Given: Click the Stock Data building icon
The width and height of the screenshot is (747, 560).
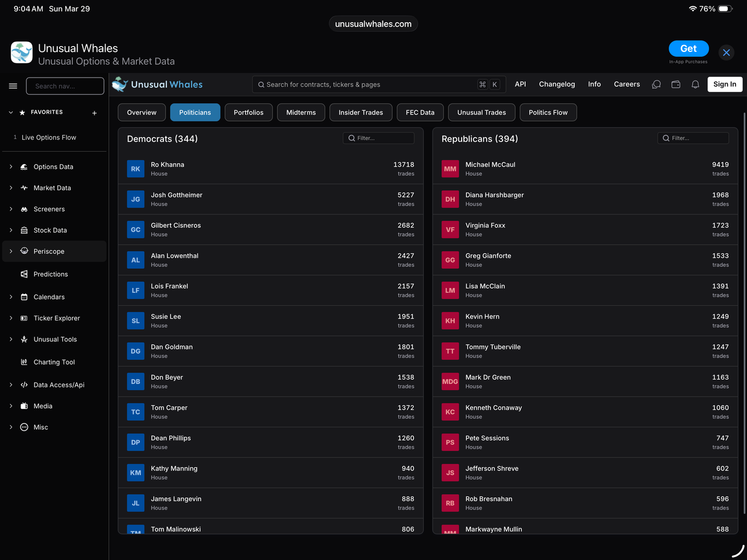Looking at the screenshot, I should (x=24, y=230).
